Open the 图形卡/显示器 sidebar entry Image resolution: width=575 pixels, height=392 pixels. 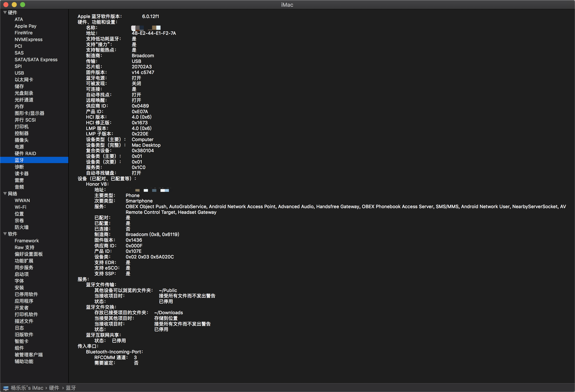point(29,113)
